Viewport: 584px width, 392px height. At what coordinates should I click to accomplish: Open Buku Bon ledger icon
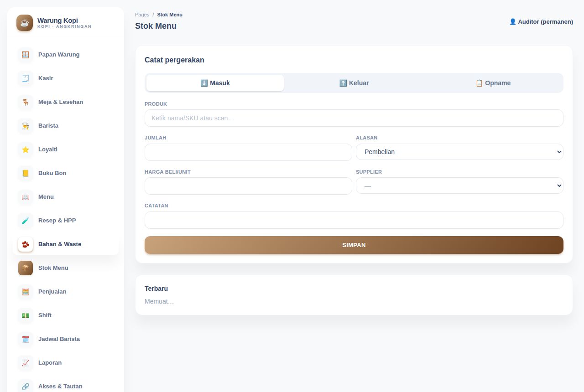click(x=26, y=173)
